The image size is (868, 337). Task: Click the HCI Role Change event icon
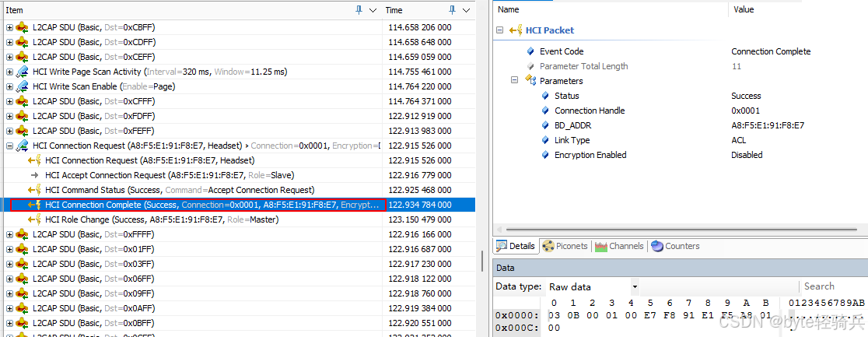click(x=34, y=219)
